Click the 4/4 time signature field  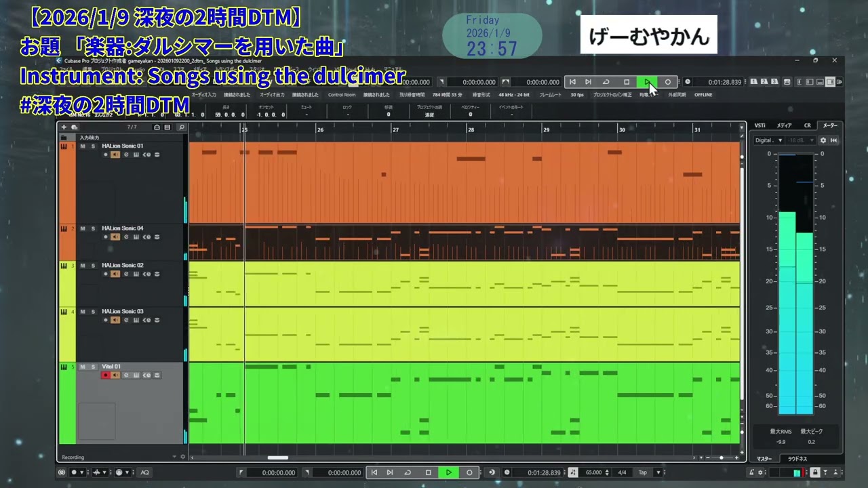(620, 472)
